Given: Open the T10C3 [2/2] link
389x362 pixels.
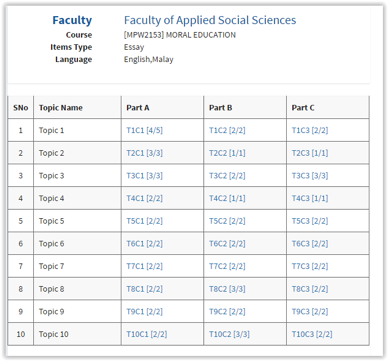Looking at the screenshot, I should click(312, 334).
